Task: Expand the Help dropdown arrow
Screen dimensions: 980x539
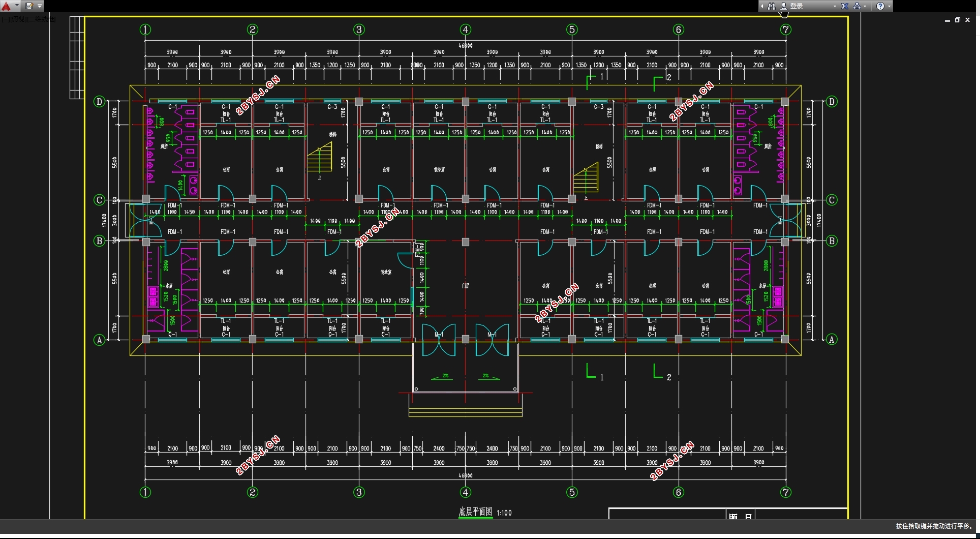Action: (x=889, y=6)
